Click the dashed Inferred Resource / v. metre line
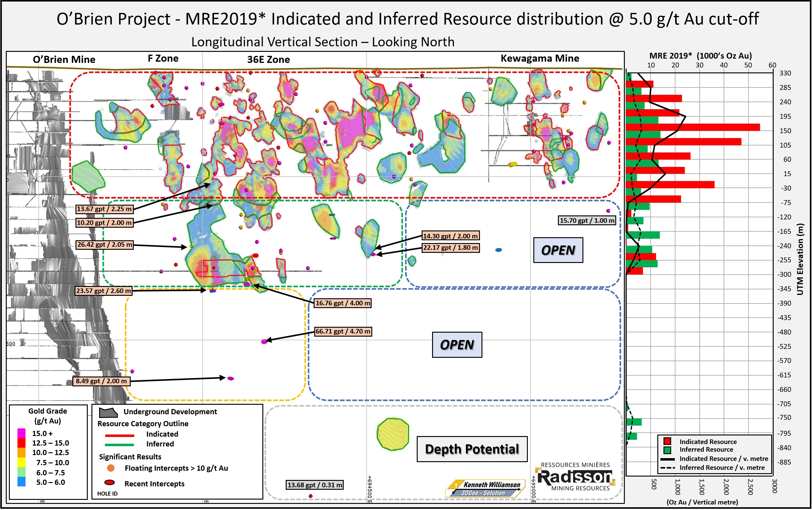Screen dimensions: 812x510 [668, 468]
